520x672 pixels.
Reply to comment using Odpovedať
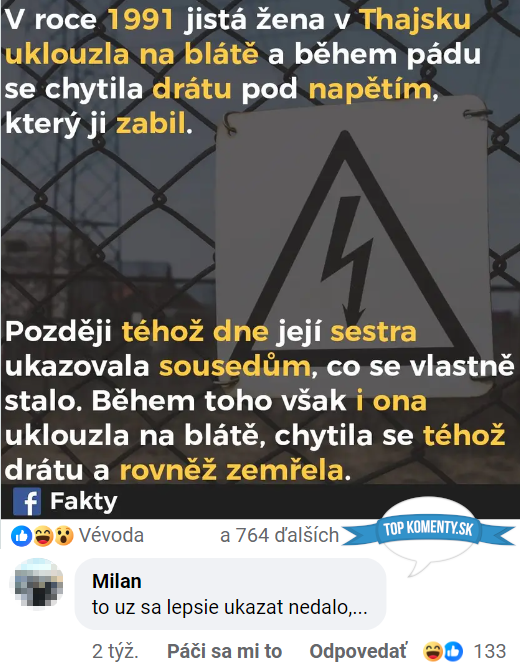358,651
